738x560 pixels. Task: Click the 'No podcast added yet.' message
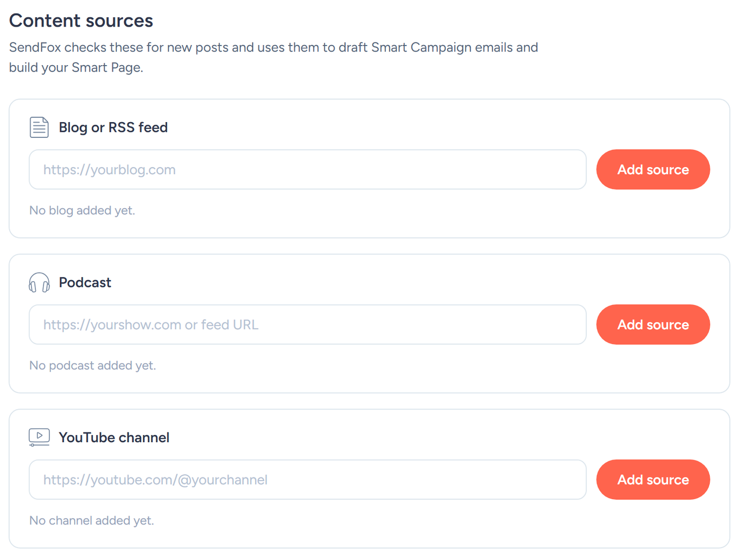pos(93,366)
